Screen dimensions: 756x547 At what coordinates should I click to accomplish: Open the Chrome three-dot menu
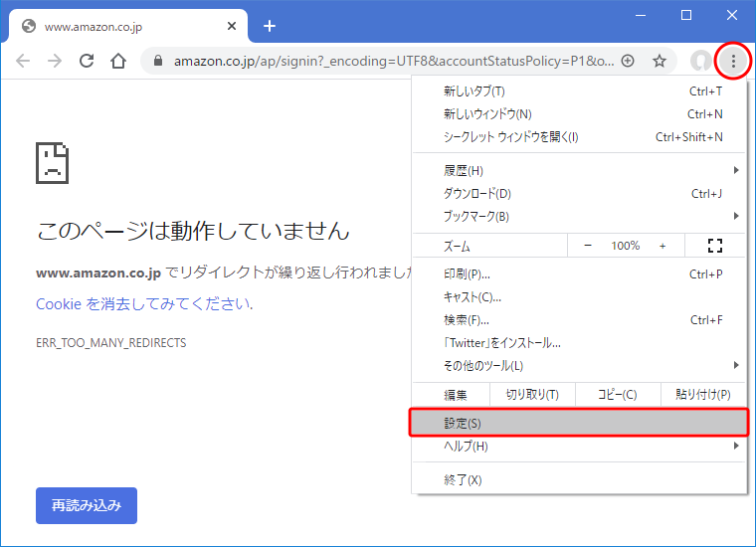tap(733, 61)
